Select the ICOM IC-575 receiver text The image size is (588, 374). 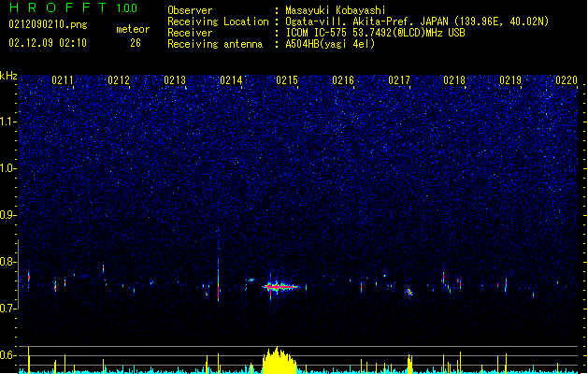375,33
